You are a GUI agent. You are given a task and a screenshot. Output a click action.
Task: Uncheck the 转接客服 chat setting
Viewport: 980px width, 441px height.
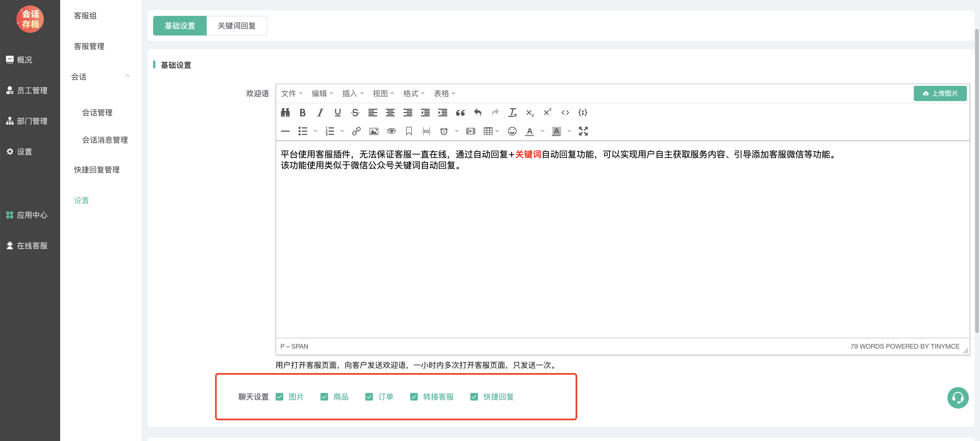coord(414,397)
